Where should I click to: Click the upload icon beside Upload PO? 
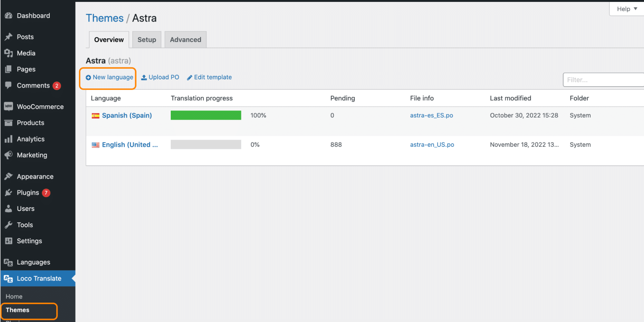tap(144, 77)
